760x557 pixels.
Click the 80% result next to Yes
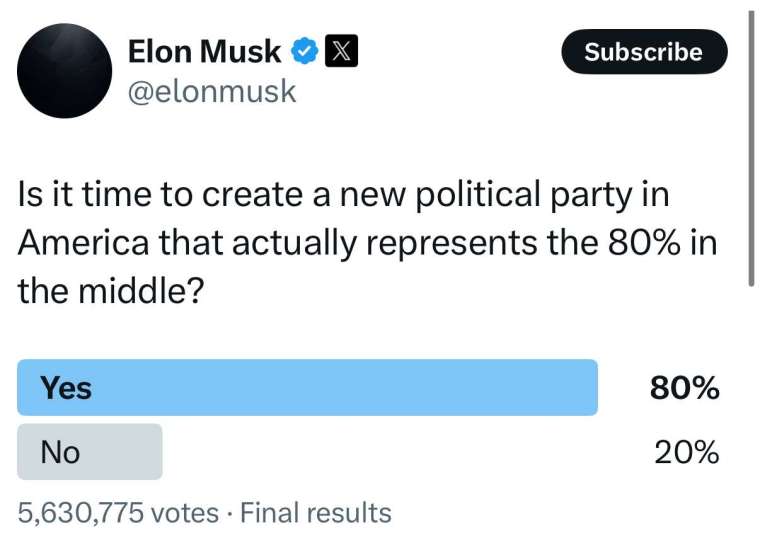click(684, 388)
